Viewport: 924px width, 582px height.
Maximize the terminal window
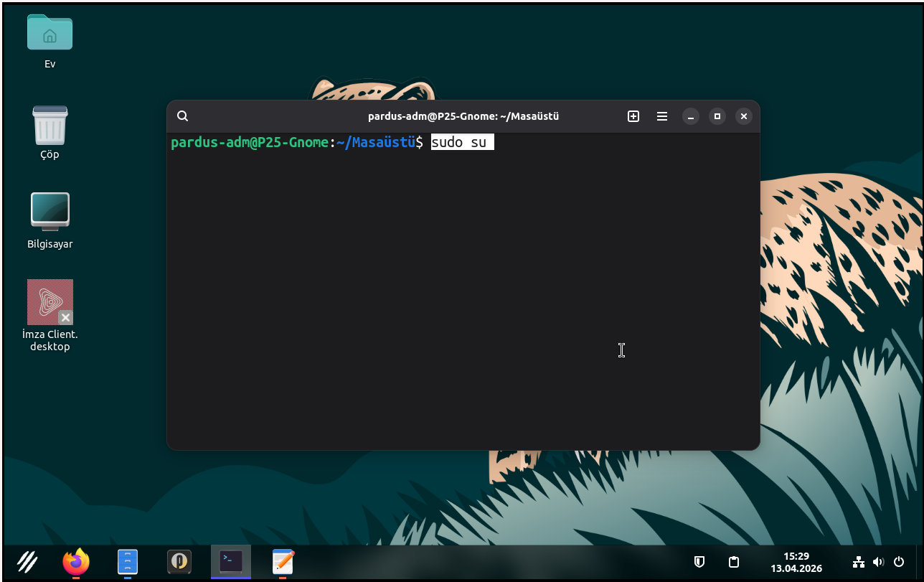pos(717,116)
